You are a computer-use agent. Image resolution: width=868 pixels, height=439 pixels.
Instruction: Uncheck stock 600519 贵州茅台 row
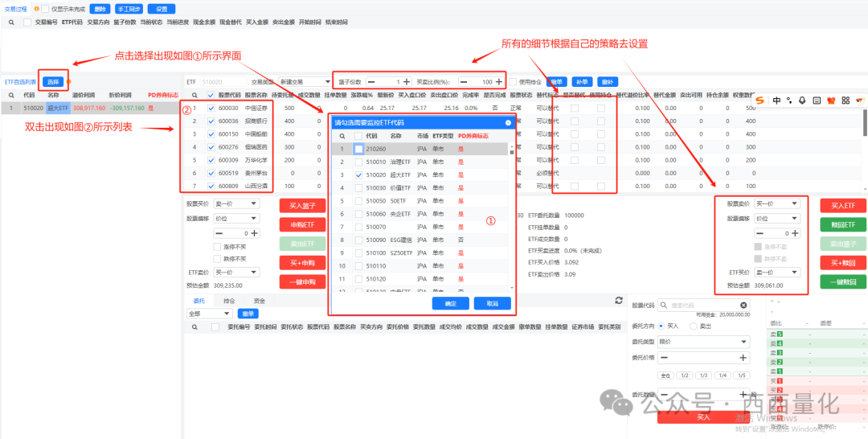211,173
